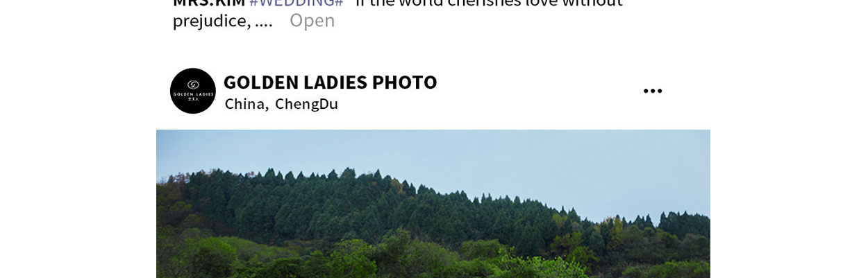Click the small logo text inside the avatar

pyautogui.click(x=193, y=96)
